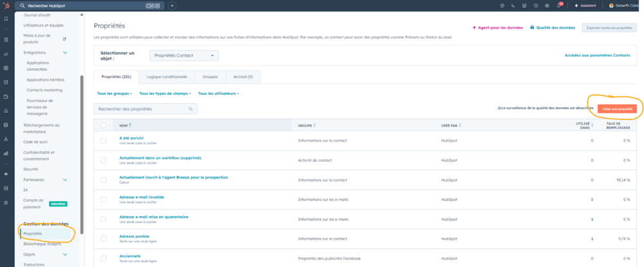Tick the checkbox for A été enrichi
This screenshot has width=644, height=267.
point(104,141)
